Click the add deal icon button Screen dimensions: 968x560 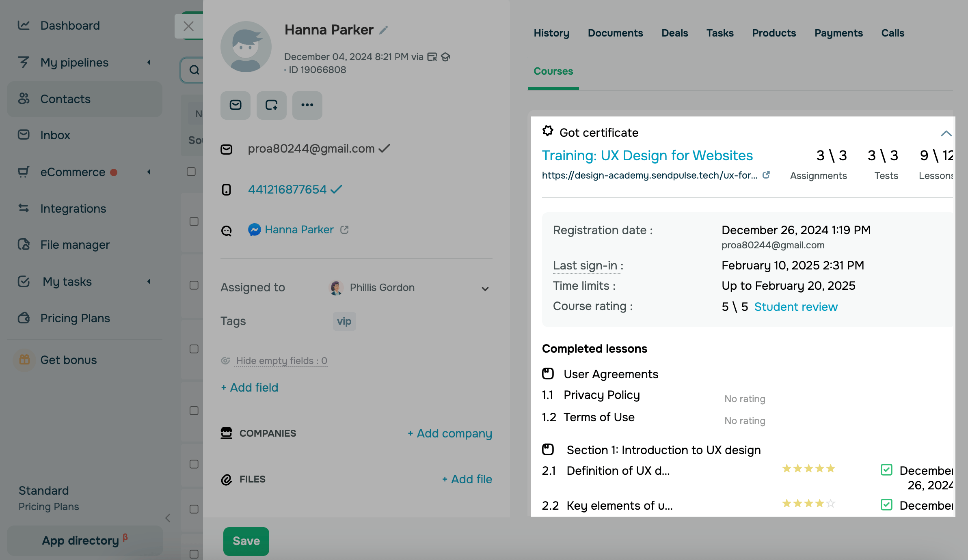[x=271, y=105]
